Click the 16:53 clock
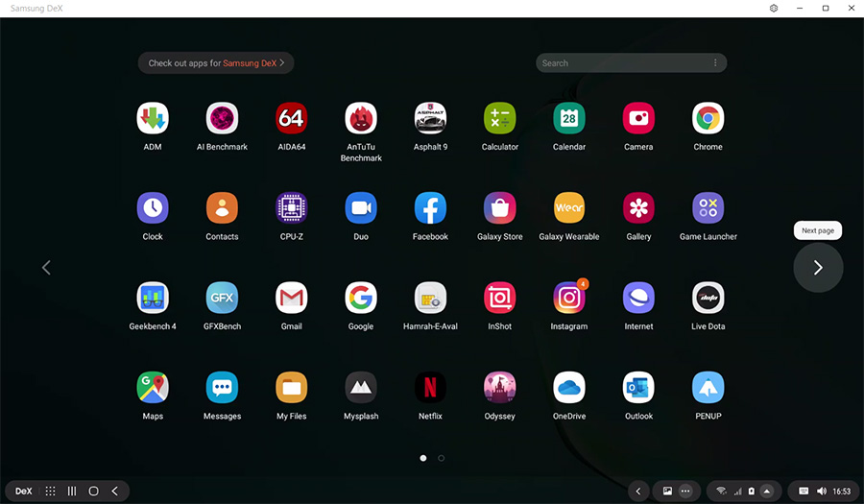 point(841,492)
